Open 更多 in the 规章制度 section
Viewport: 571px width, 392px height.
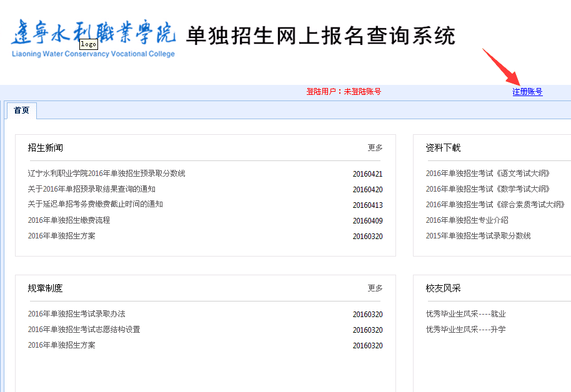coord(375,288)
